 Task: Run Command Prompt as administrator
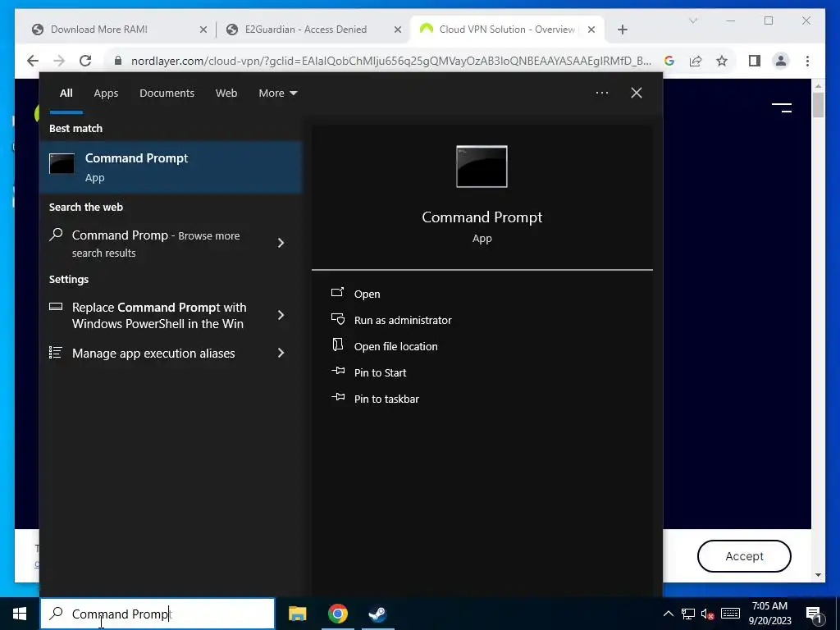391,320
